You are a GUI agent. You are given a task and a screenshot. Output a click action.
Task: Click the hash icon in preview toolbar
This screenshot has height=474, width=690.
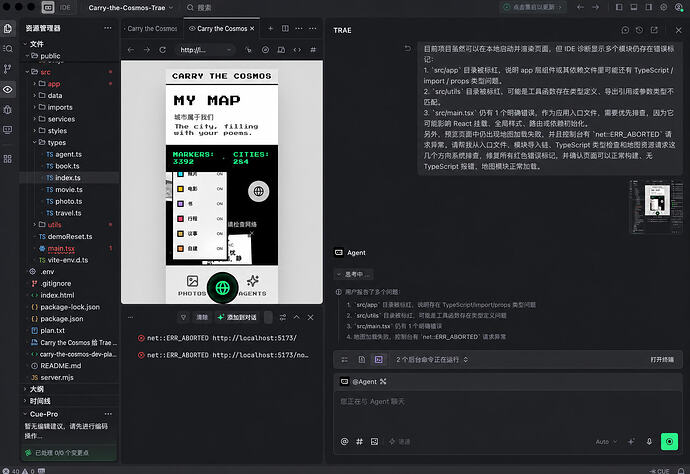[313, 50]
